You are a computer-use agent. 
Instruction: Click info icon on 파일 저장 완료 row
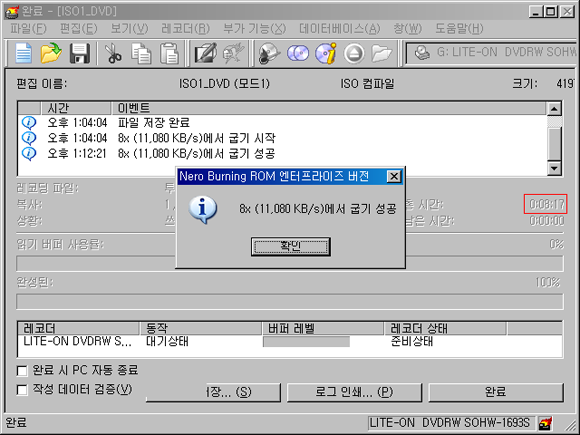(29, 122)
